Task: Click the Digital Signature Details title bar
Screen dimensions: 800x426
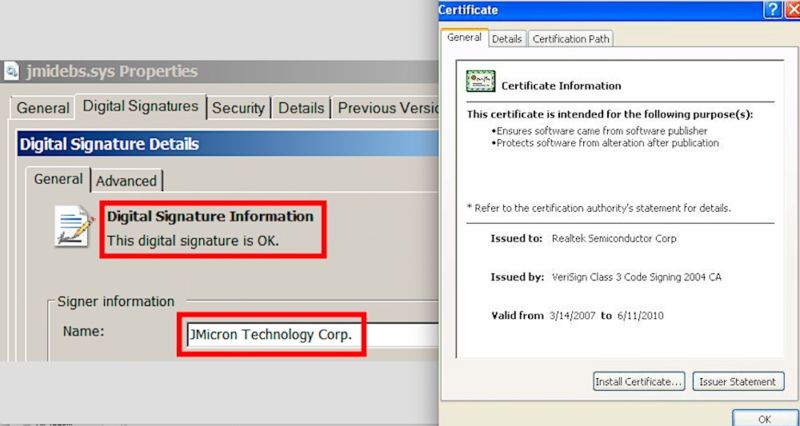Action: pos(228,144)
